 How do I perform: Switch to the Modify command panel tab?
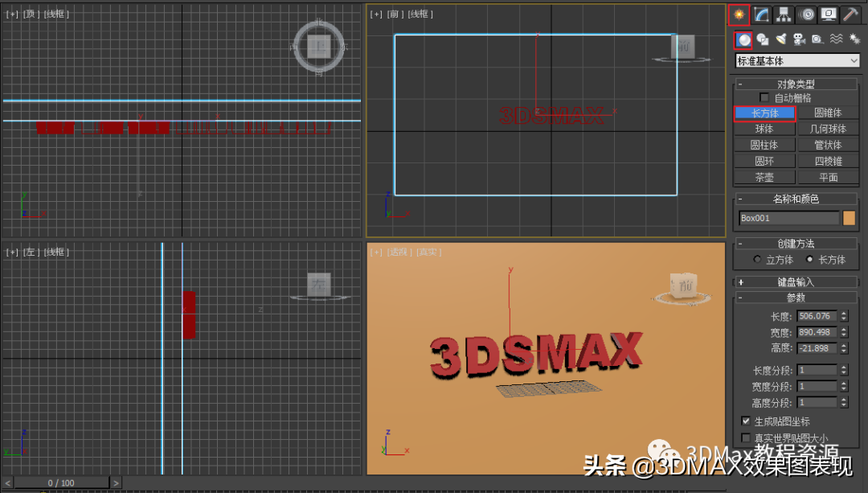point(762,14)
